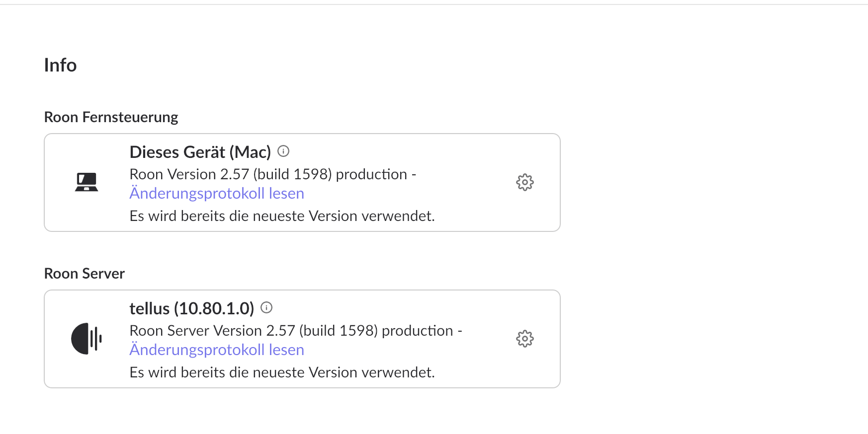Click the Roon Fernsteuerung section label
This screenshot has width=868, height=434.
click(111, 117)
